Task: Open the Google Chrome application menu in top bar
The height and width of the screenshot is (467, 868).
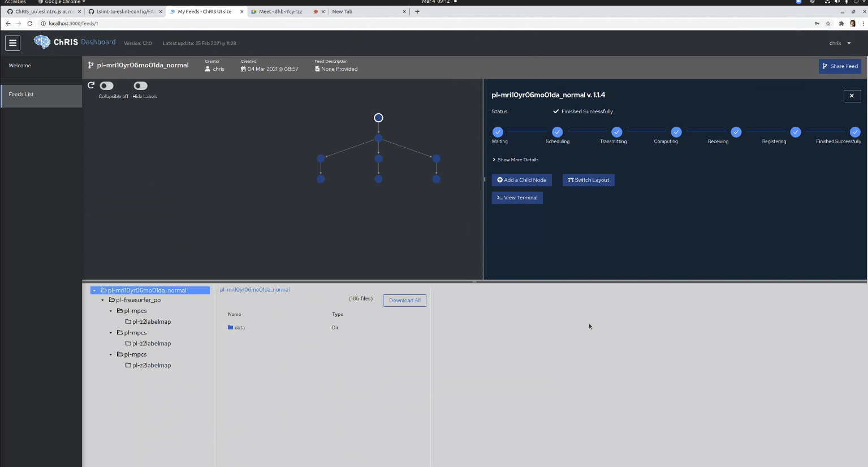Action: 62,2
